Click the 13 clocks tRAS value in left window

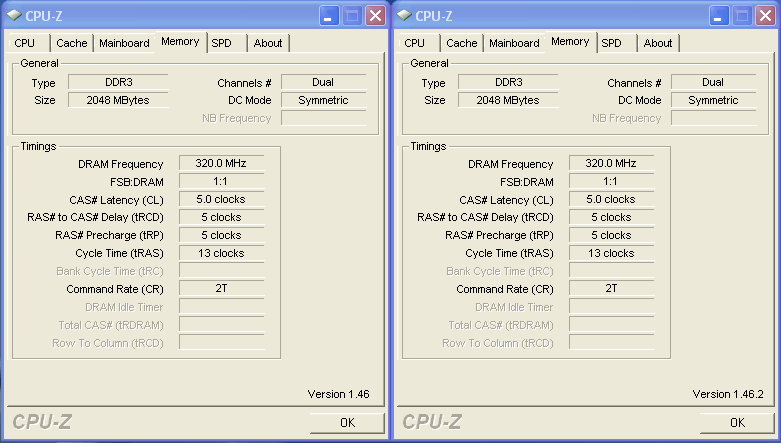(221, 253)
